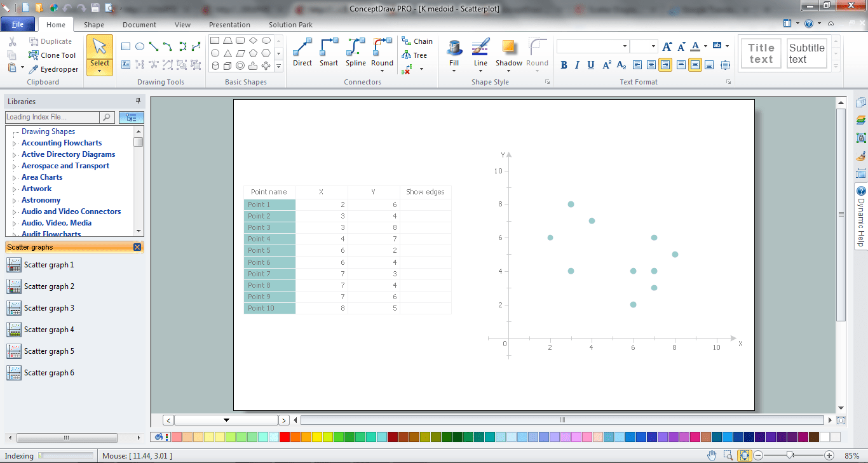Open the font name combo box
Image resolution: width=868 pixels, height=463 pixels.
(593, 46)
